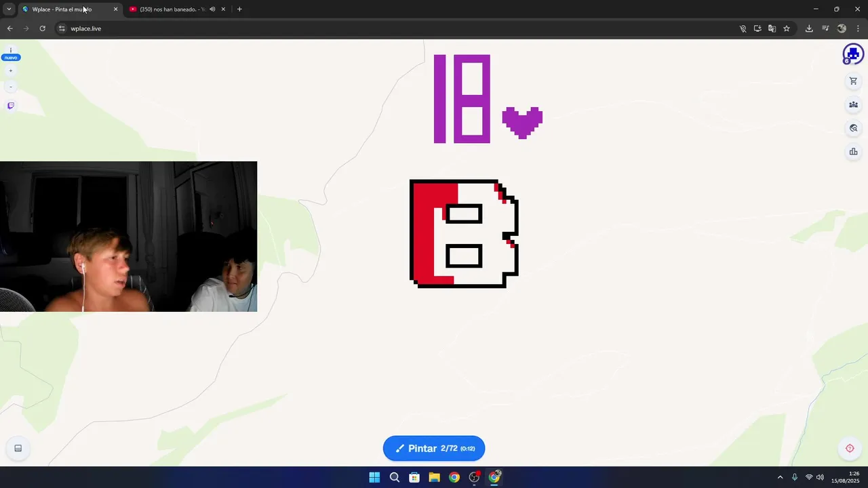
Task: Go back in browser history
Action: 10,28
